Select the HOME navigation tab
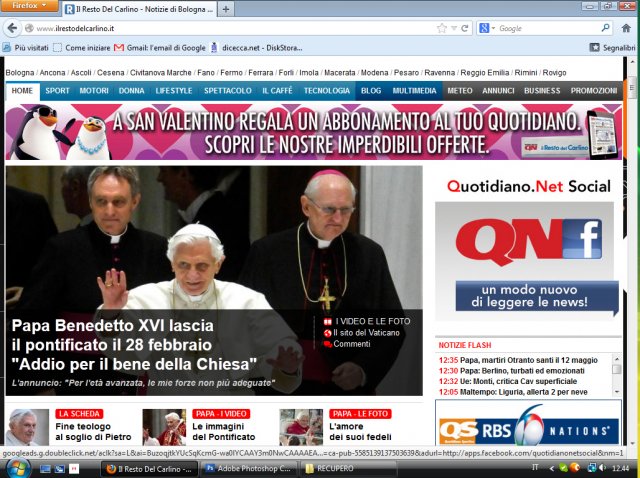The image size is (640, 478). [x=22, y=91]
